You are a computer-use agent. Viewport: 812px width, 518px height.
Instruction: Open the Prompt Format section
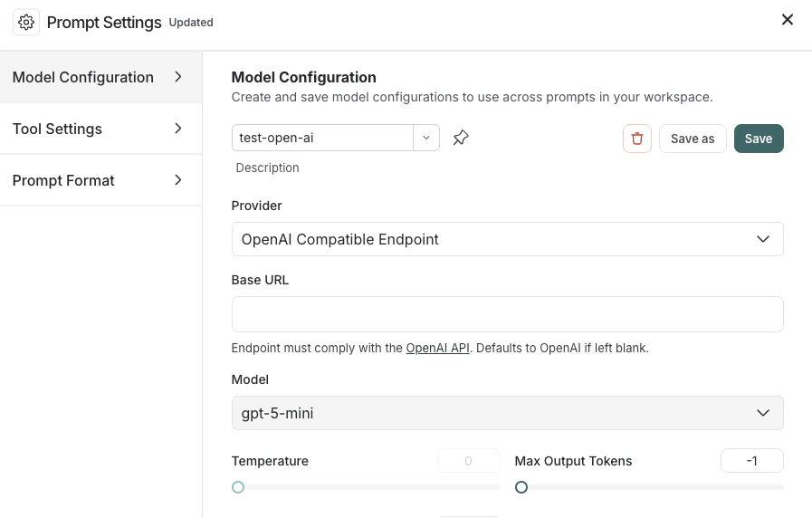(63, 180)
